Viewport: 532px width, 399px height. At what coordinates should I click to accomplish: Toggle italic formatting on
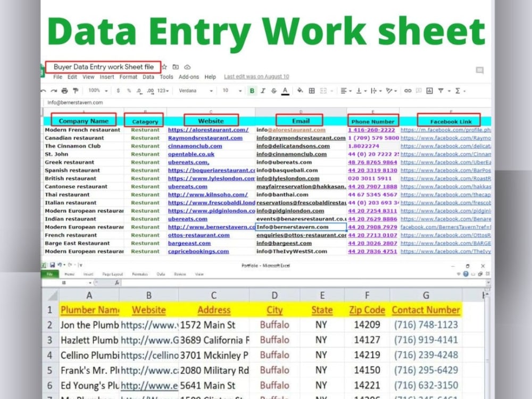point(262,90)
